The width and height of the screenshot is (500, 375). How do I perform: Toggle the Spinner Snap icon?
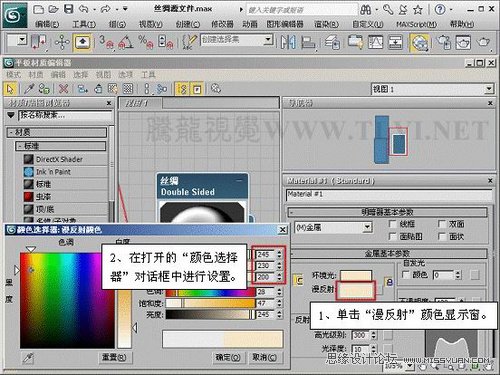[166, 42]
